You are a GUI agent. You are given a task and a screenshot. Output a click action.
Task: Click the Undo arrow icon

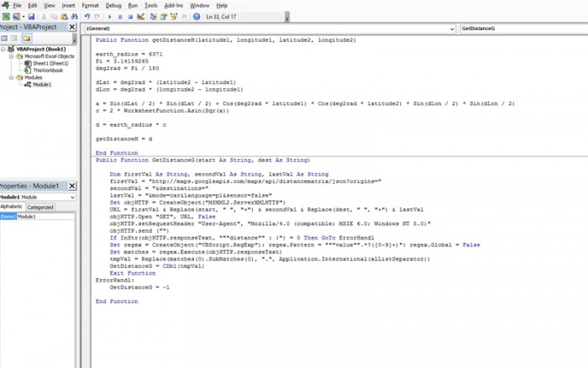87,16
